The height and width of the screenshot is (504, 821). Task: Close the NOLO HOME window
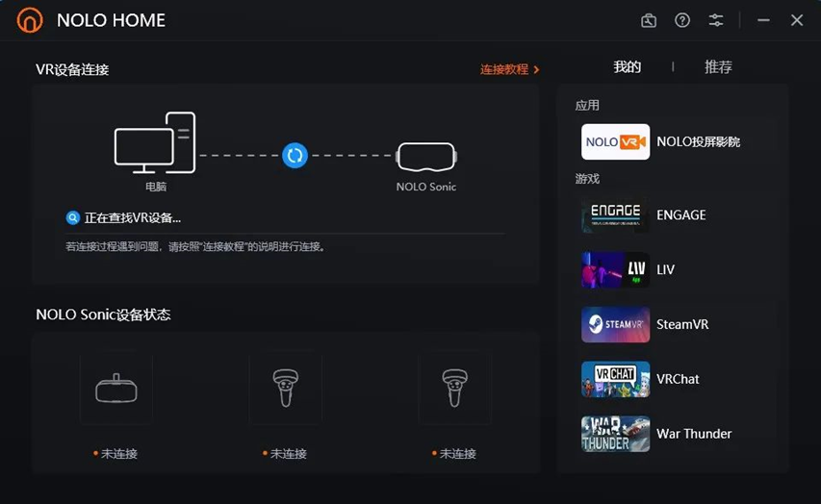click(797, 20)
